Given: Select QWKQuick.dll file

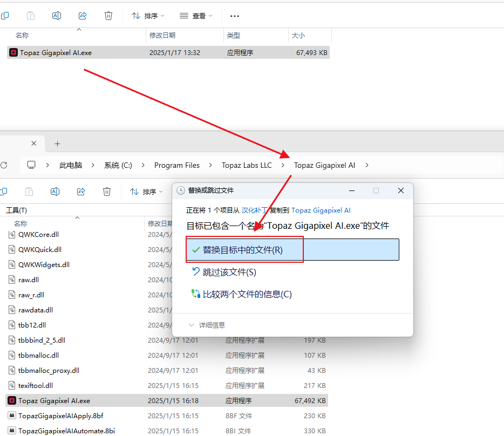Looking at the screenshot, I should [x=40, y=249].
